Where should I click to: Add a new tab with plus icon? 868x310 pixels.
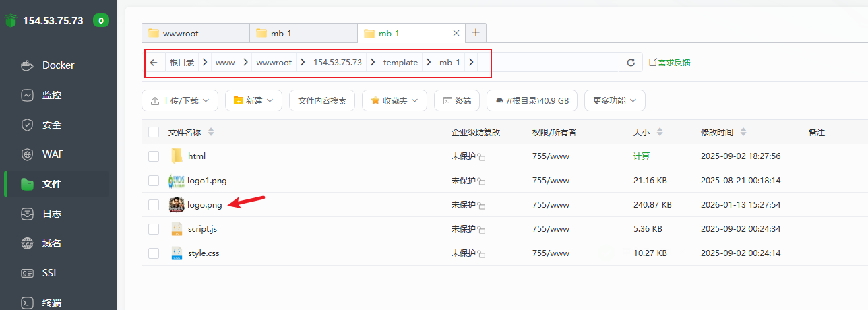476,33
